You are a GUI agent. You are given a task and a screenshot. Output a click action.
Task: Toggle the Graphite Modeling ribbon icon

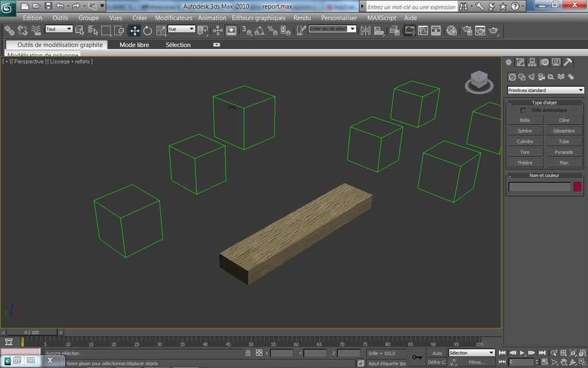point(409,30)
